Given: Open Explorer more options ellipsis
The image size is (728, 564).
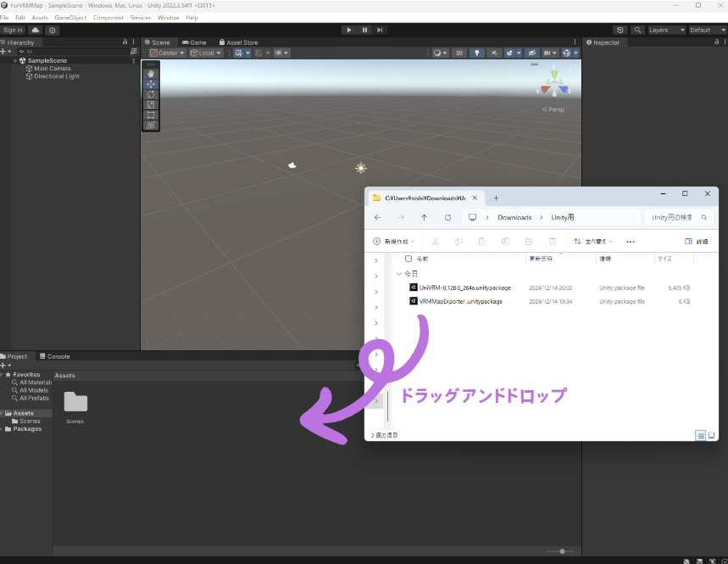Looking at the screenshot, I should 630,242.
